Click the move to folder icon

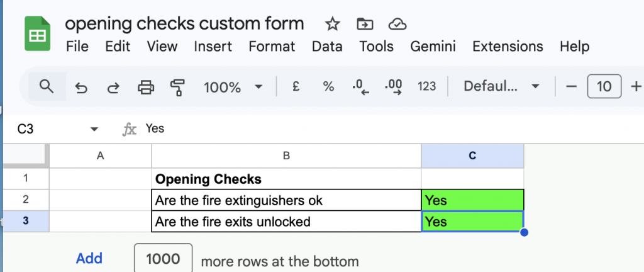point(364,25)
